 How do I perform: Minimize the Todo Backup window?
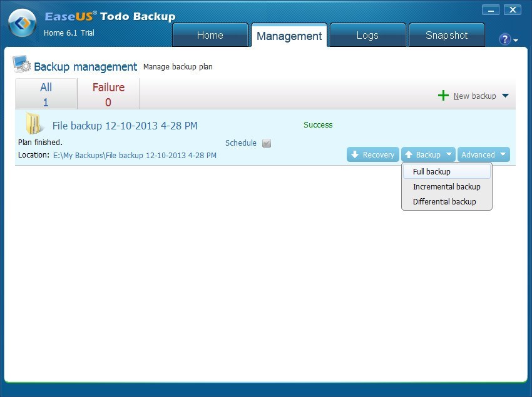tap(491, 10)
